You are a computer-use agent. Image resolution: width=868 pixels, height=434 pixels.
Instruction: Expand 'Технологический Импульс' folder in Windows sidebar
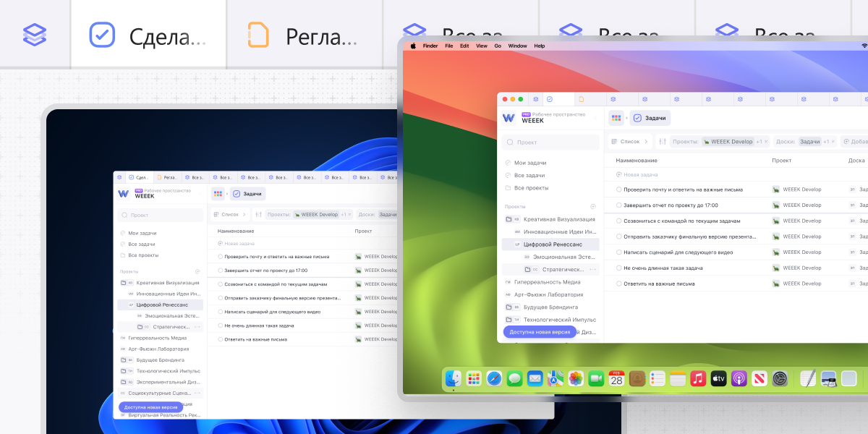click(123, 371)
